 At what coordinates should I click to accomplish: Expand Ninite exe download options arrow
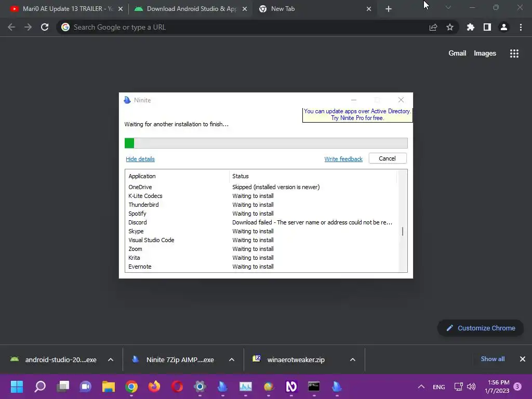232,360
